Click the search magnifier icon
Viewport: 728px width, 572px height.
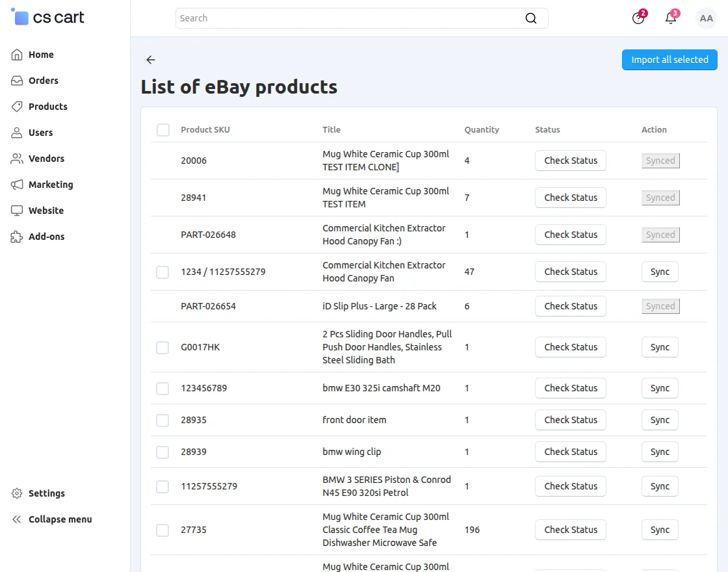[x=530, y=18]
